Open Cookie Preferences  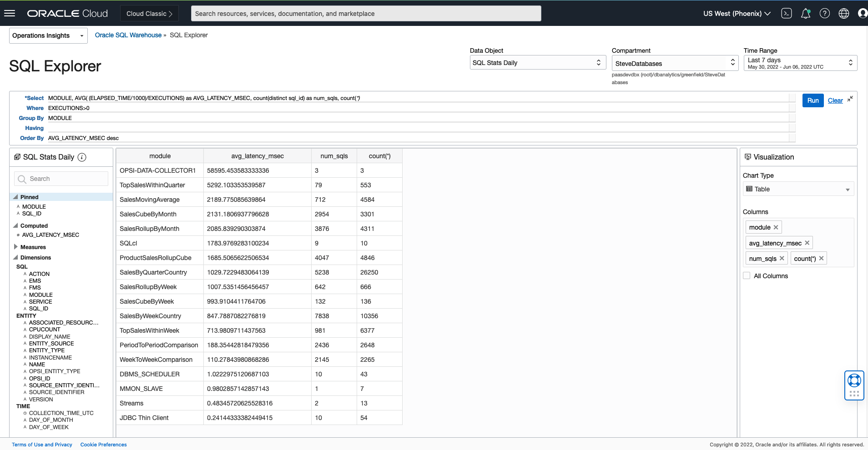coord(103,444)
